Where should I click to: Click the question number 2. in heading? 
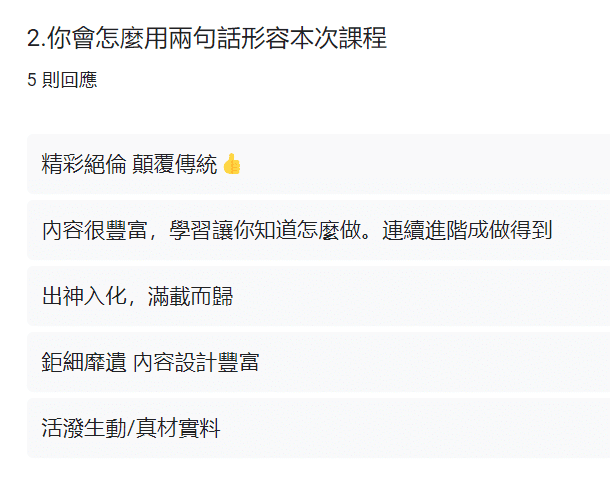pyautogui.click(x=37, y=38)
